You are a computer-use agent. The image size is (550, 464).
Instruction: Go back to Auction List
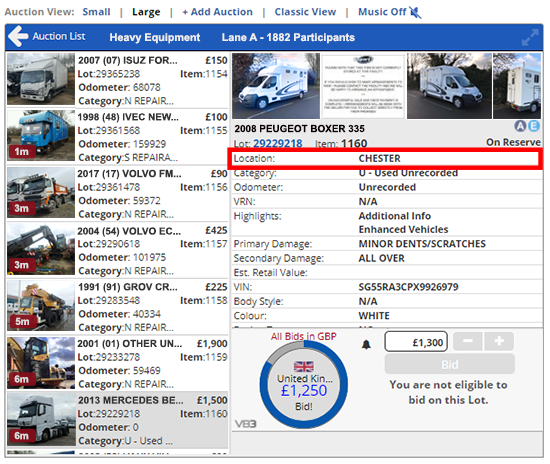pyautogui.click(x=59, y=36)
